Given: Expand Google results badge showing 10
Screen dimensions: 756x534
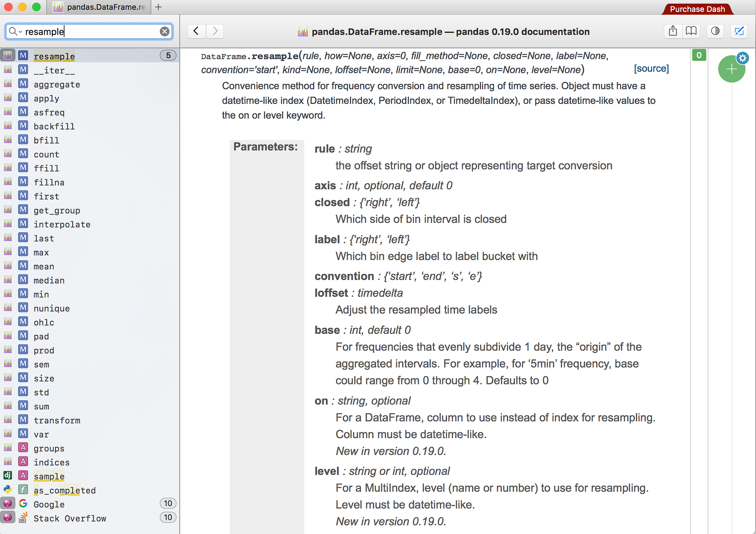Looking at the screenshot, I should (168, 503).
